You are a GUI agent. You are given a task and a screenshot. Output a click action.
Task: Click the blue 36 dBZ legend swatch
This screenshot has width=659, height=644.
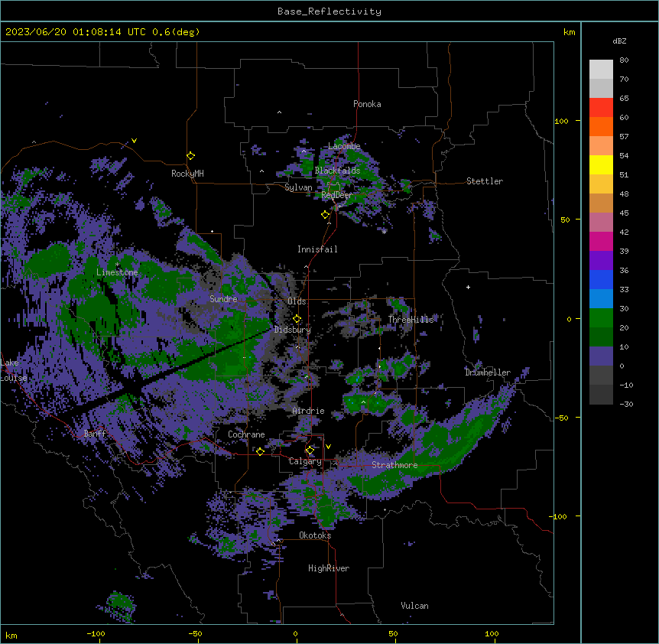pyautogui.click(x=601, y=279)
